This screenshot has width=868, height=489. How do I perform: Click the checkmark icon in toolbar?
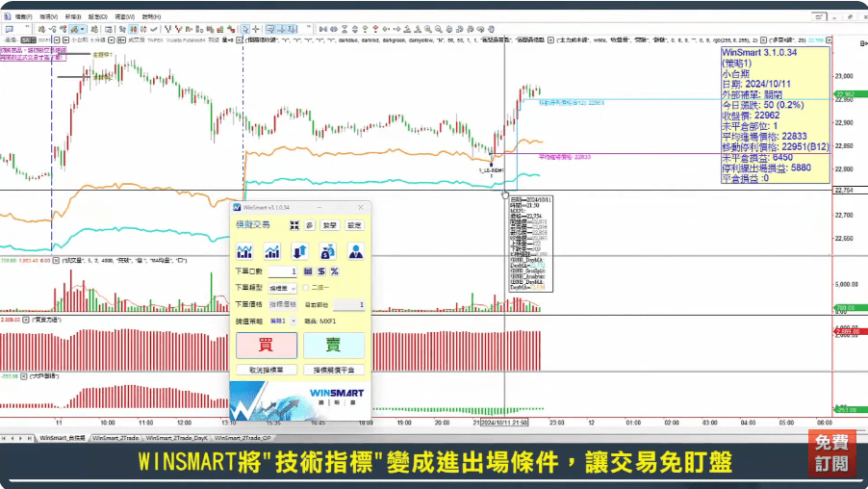tap(154, 29)
